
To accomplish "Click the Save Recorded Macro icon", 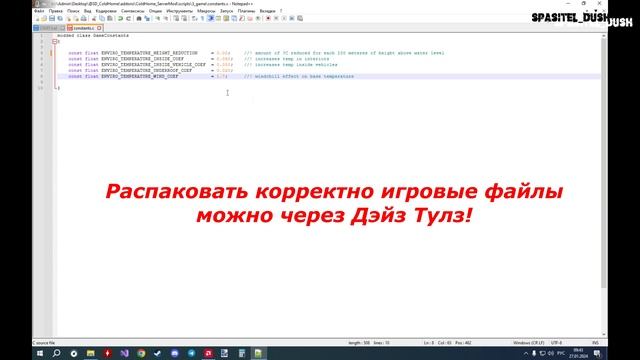I will [x=300, y=18].
